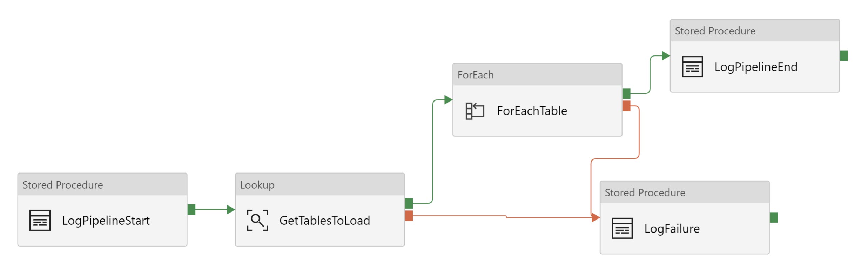Click the ForEachTable loop icon
This screenshot has width=868, height=268.
(475, 111)
